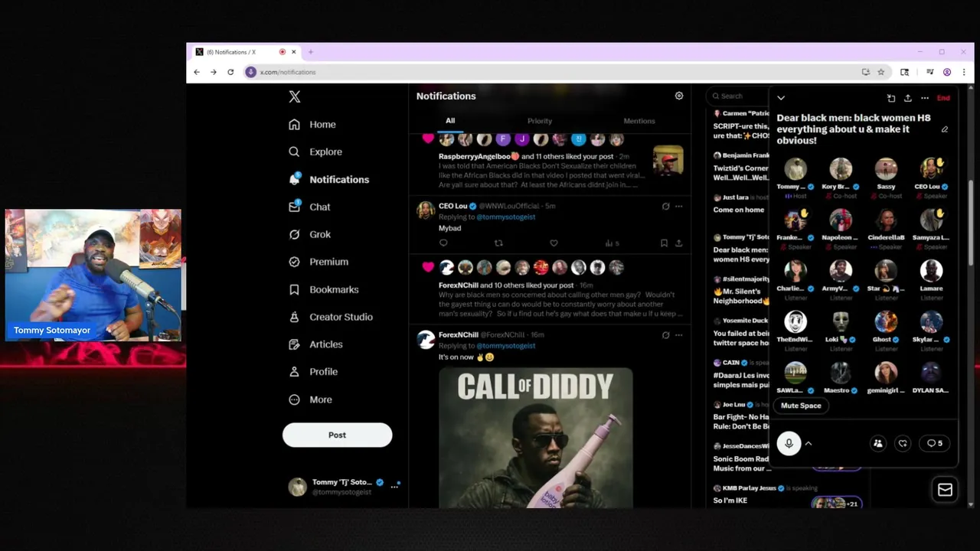Select Lamare listener avatar in Space
Viewport: 980px width, 551px height.
931,271
